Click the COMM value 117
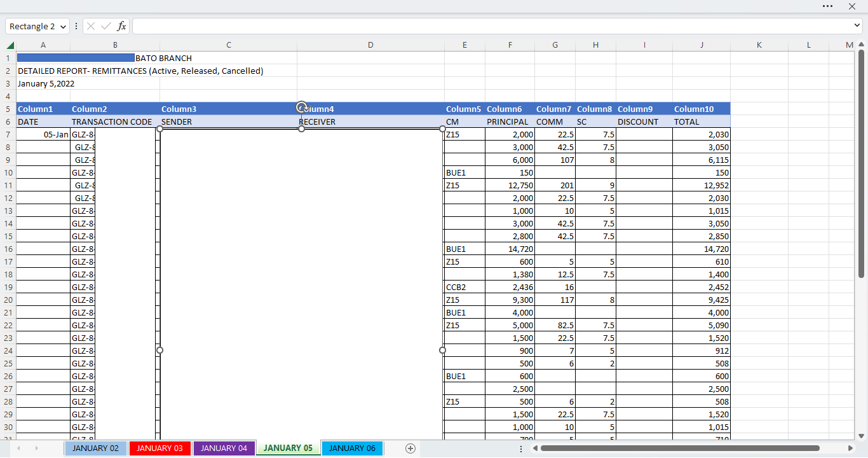Screen dimensions: 868x458 [555, 300]
